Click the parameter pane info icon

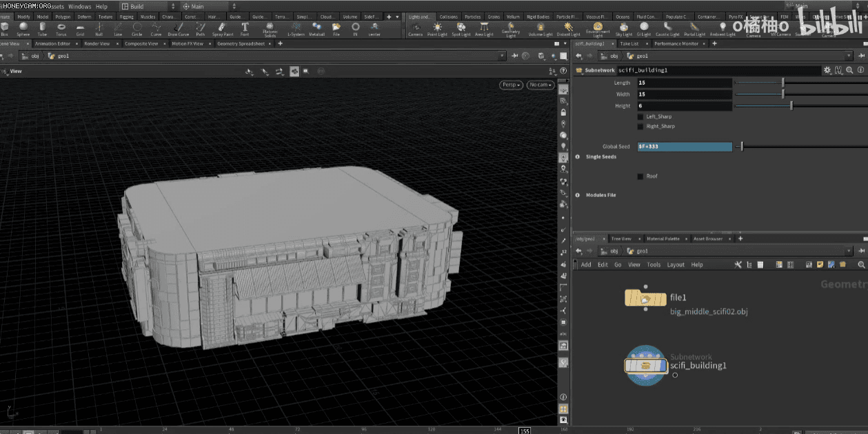click(860, 70)
